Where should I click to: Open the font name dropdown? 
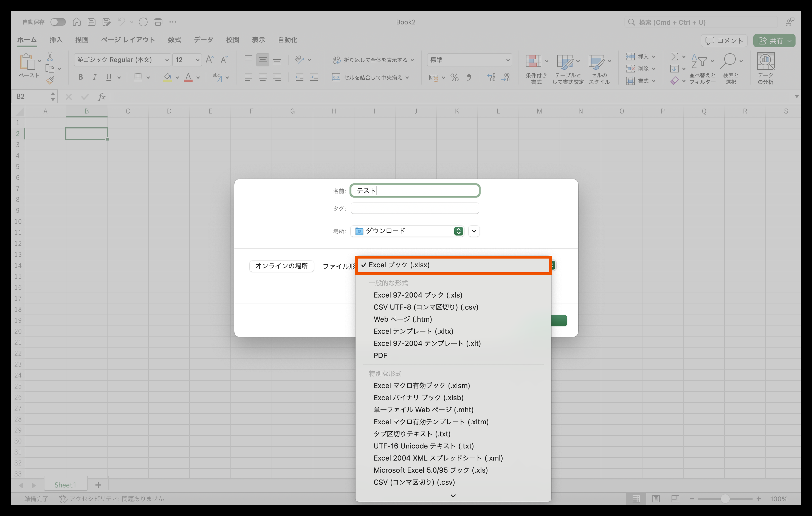point(167,60)
